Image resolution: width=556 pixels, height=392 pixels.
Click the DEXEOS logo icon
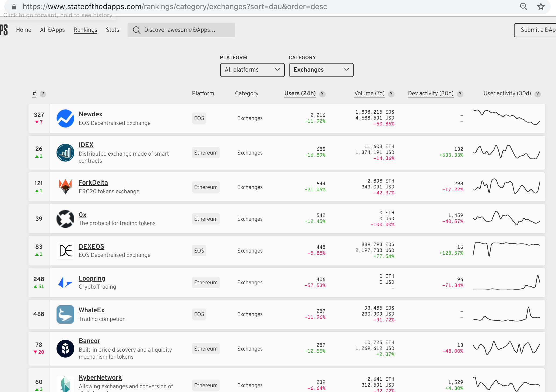tap(65, 250)
